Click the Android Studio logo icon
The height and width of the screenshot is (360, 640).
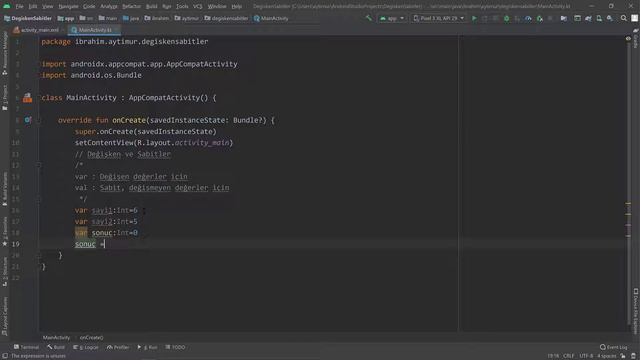point(7,6)
